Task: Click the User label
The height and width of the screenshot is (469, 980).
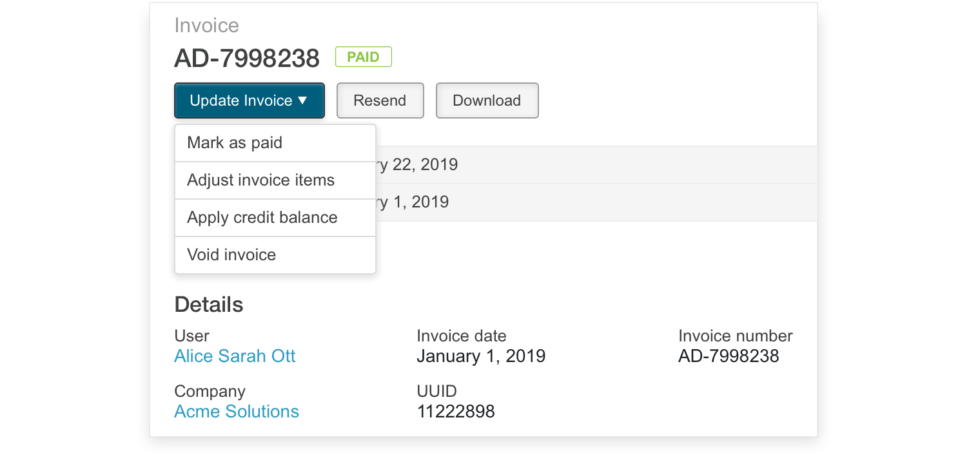Action: point(191,336)
